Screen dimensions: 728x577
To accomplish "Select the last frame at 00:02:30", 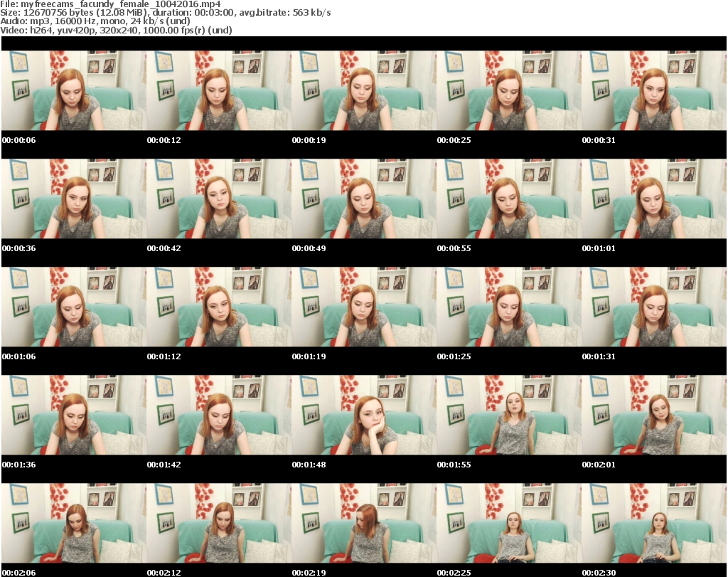I will [653, 523].
